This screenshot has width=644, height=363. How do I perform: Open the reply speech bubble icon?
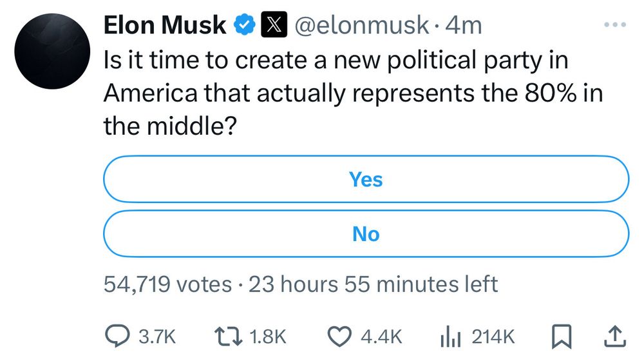tap(117, 336)
